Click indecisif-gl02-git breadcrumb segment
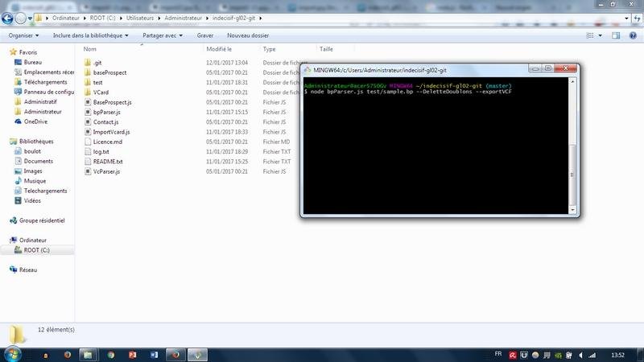644x362 pixels. (233, 18)
